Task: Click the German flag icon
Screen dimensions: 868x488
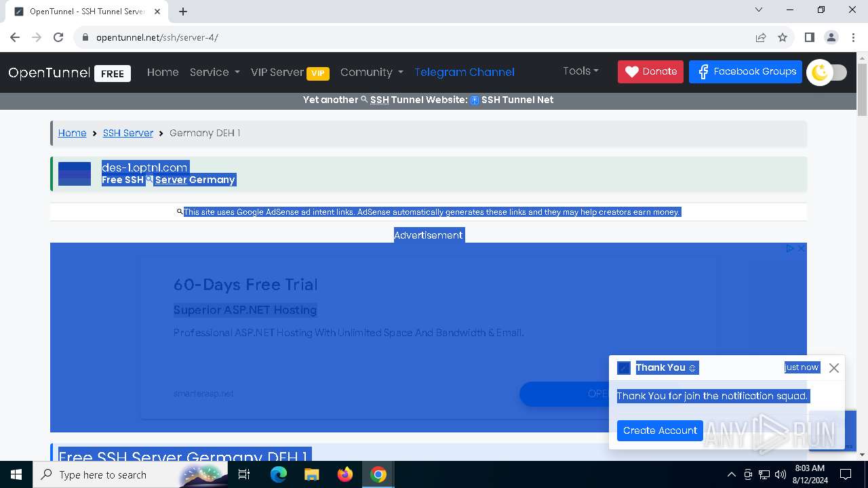Action: [75, 174]
